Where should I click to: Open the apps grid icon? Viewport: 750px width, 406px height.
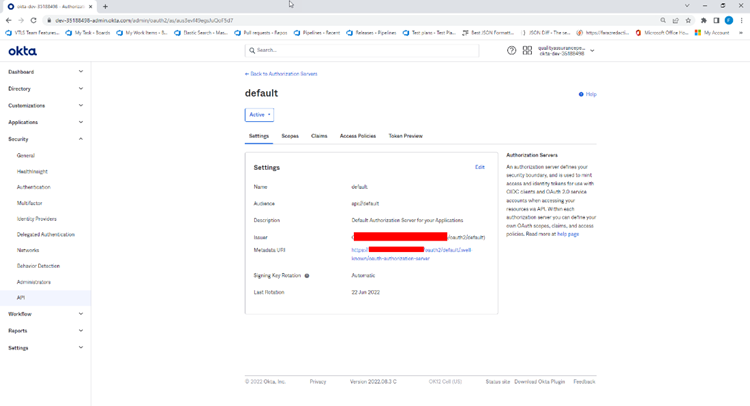click(x=527, y=50)
